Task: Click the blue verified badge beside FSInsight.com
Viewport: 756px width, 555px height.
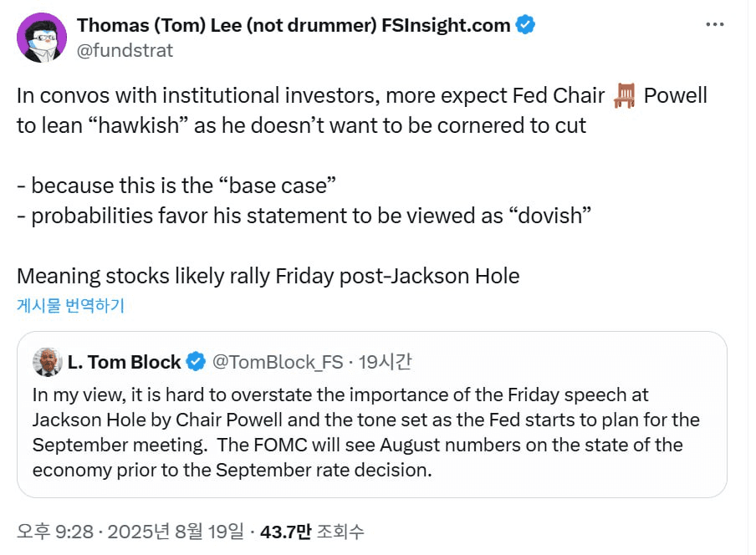Action: click(x=525, y=25)
